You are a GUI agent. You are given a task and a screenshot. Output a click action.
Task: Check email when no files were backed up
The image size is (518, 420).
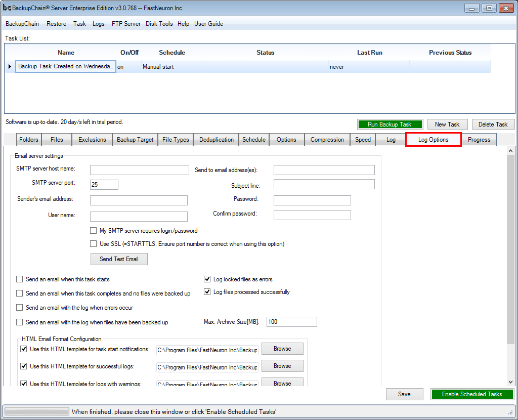point(20,293)
